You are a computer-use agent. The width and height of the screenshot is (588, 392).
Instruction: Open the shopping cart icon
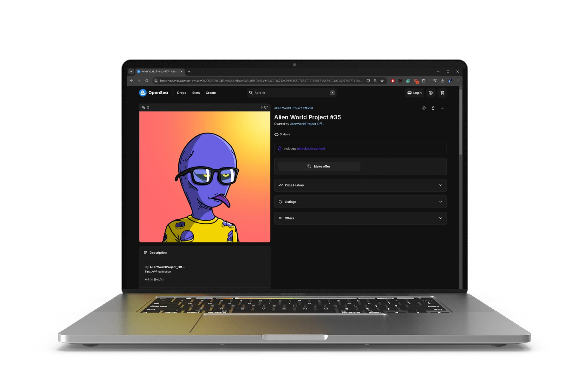pos(442,93)
